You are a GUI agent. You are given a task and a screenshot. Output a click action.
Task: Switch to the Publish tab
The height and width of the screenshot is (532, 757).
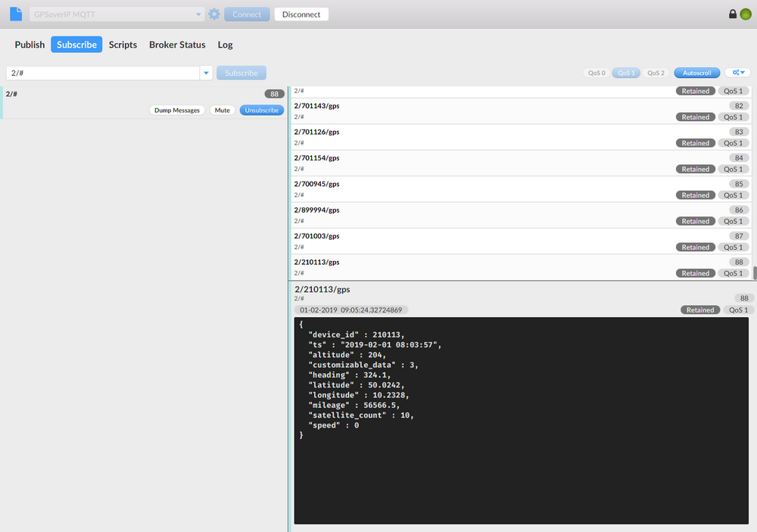point(30,45)
